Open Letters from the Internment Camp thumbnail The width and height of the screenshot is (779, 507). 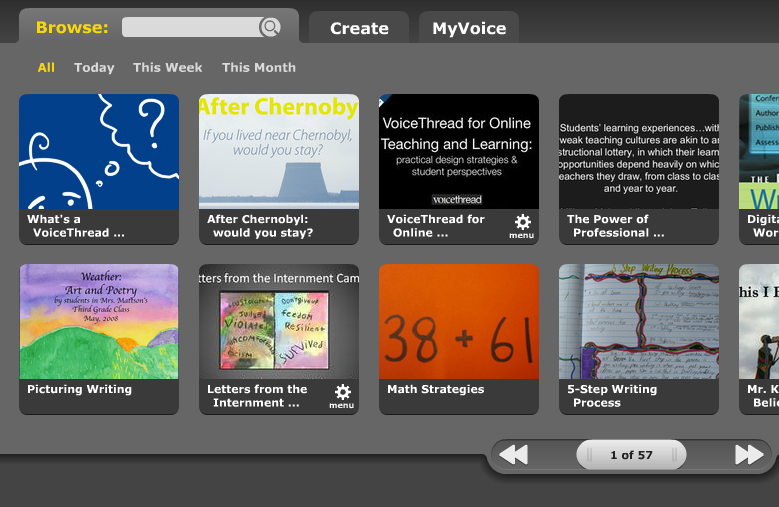click(x=279, y=321)
